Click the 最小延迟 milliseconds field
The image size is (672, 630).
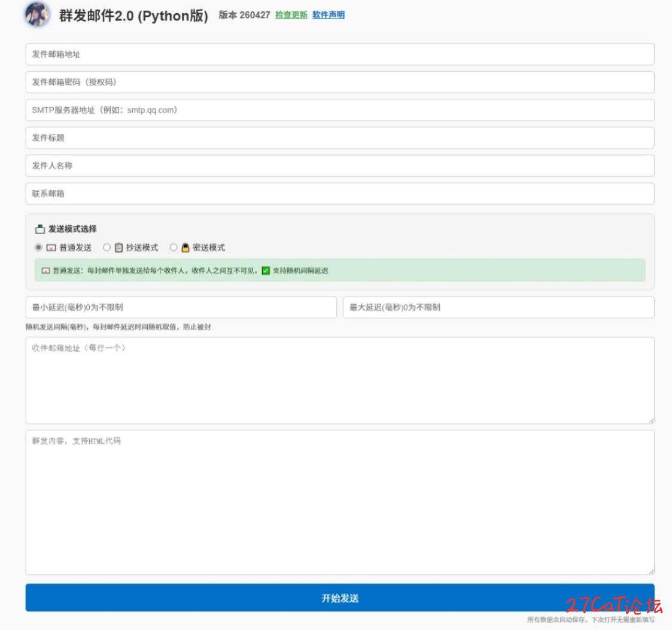181,307
